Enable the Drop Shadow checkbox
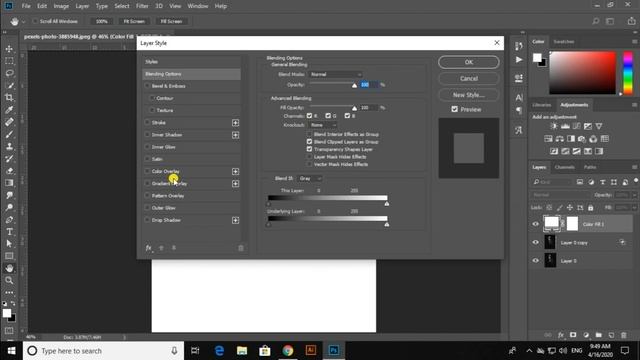Viewport: 640px width, 360px height. [147, 220]
